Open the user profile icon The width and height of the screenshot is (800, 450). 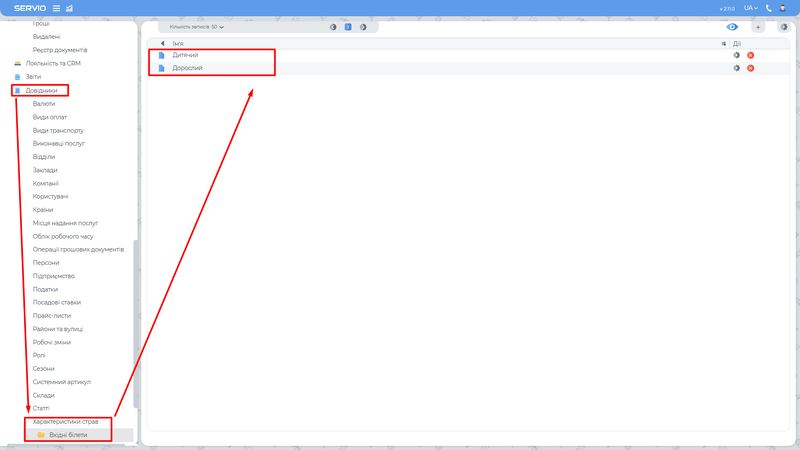point(784,8)
